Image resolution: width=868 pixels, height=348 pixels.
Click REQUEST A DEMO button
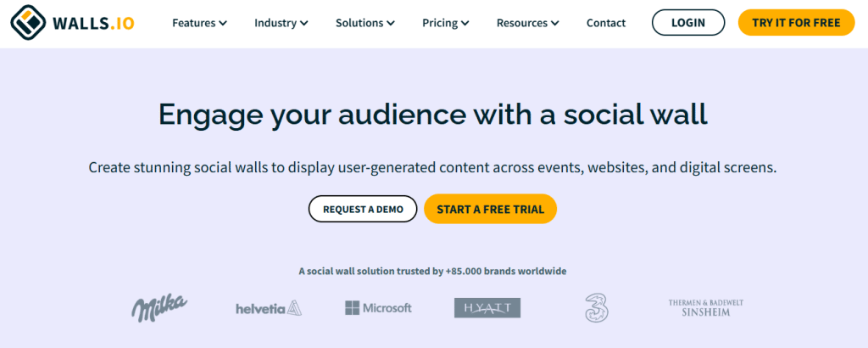point(363,209)
